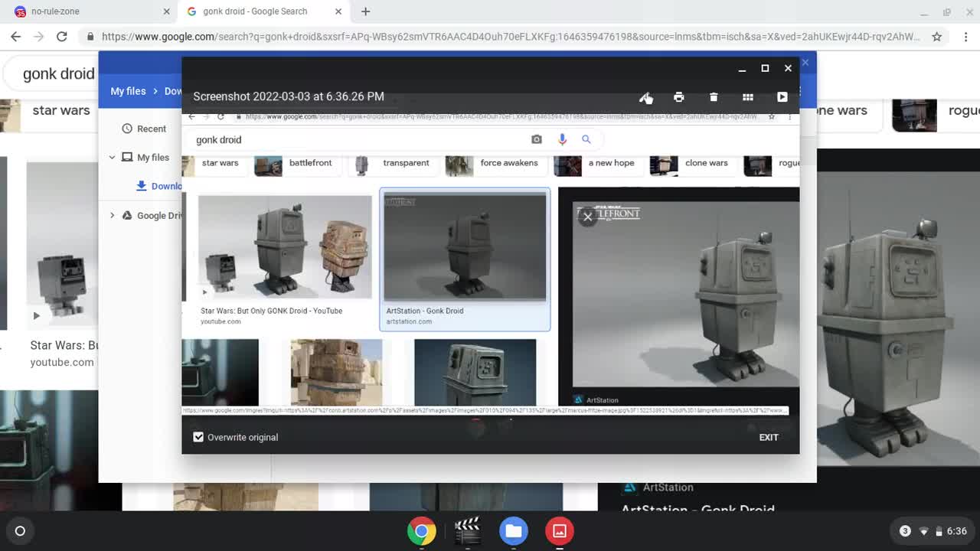Open notifications count badge in tray
980x551 pixels.
[905, 531]
